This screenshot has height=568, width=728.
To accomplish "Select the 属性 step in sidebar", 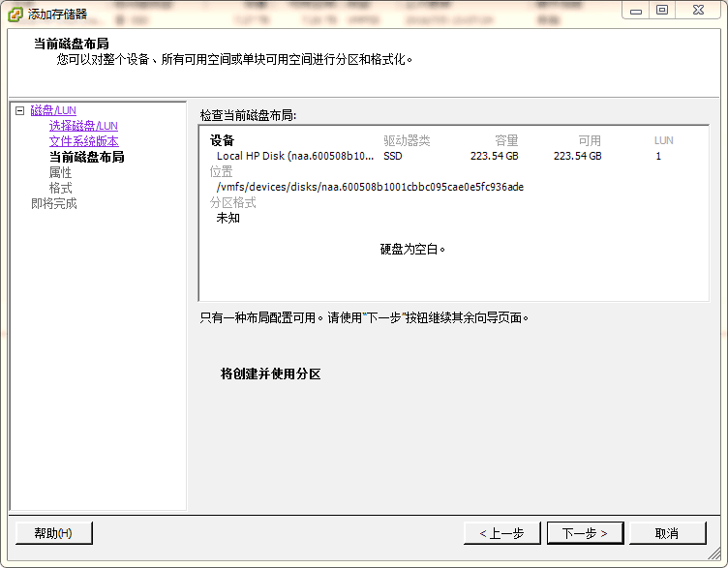I will [x=60, y=172].
